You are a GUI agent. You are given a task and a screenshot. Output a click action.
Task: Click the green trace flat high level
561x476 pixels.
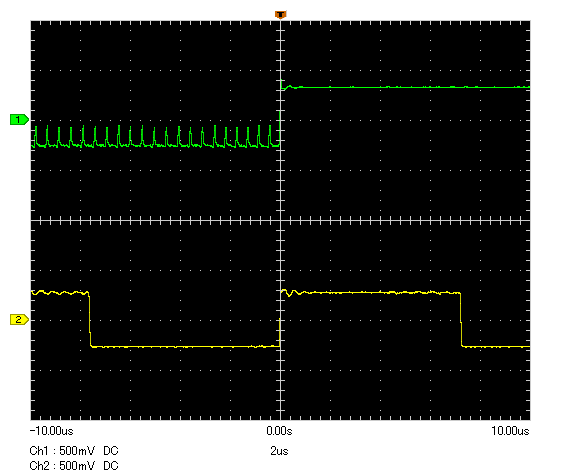408,87
